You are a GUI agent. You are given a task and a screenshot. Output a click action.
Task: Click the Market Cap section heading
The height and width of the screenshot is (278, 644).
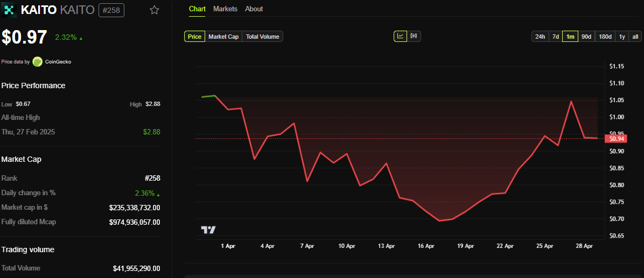pyautogui.click(x=21, y=159)
